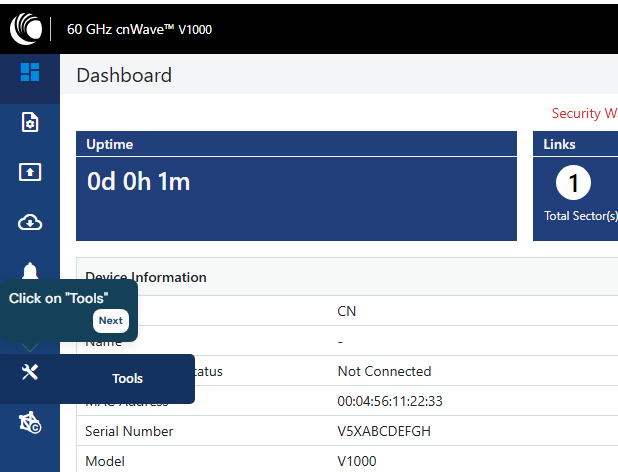618x472 pixels.
Task: Click the Not Connected status value
Action: (384, 371)
